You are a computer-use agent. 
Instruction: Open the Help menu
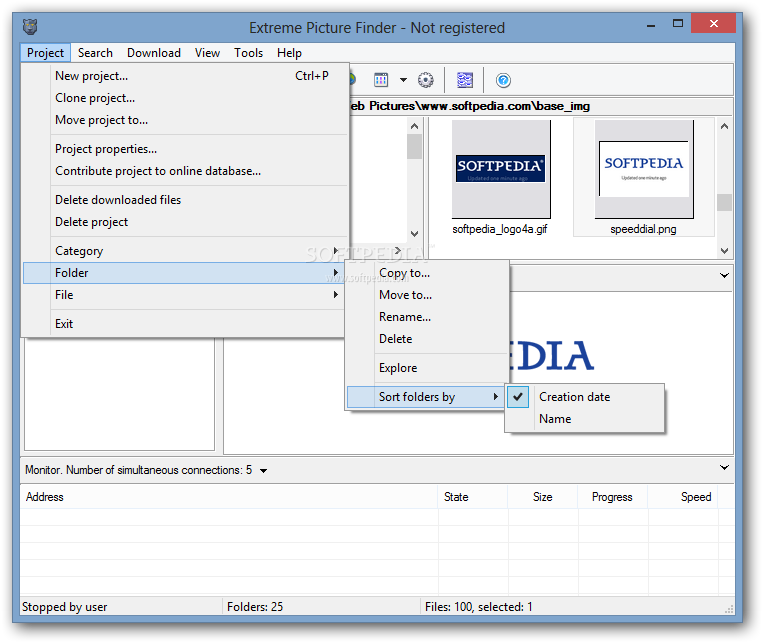(x=289, y=53)
